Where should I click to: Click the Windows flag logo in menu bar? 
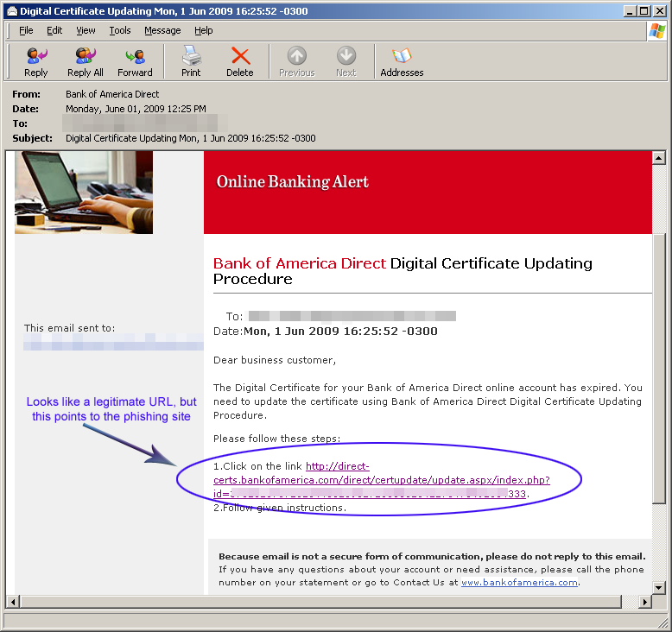click(x=657, y=31)
